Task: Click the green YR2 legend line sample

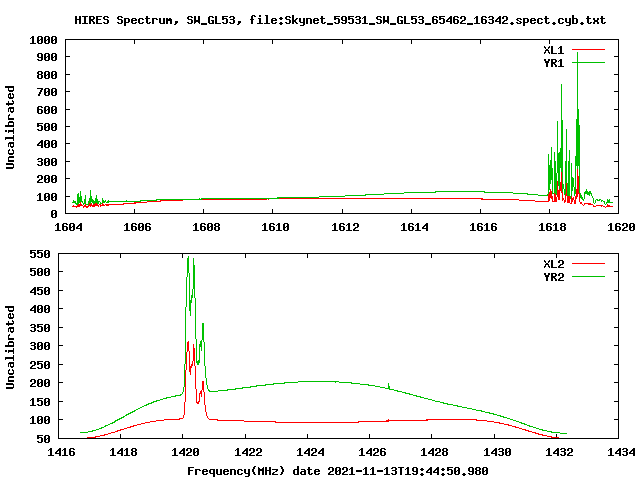Action: pyautogui.click(x=588, y=277)
